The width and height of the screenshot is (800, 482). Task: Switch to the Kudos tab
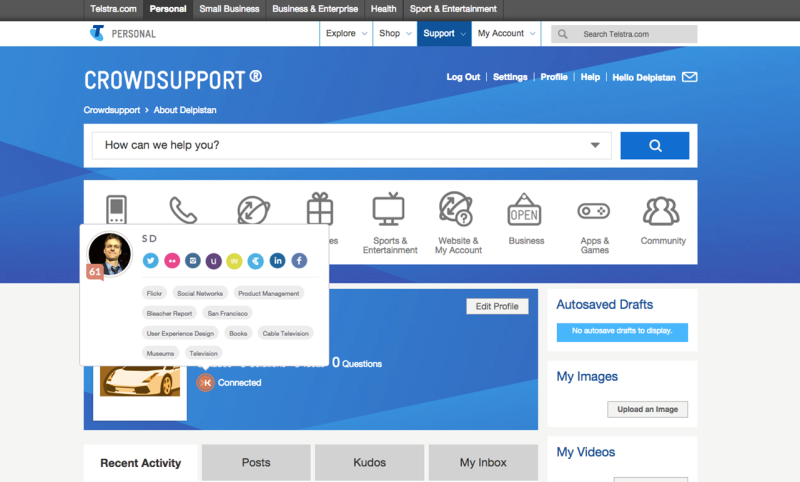pyautogui.click(x=369, y=463)
